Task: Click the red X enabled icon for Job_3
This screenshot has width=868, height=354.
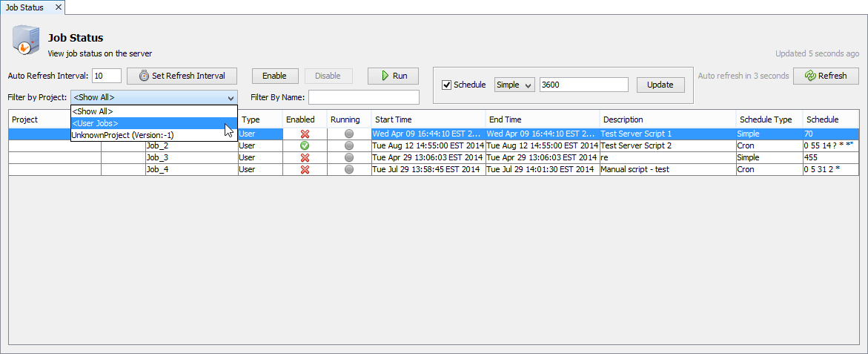Action: coord(304,157)
